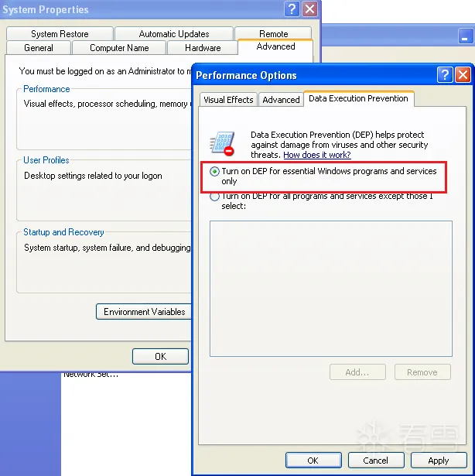The image size is (475, 476).
Task: Click the 'User Profiles' group heading
Action: (46, 160)
